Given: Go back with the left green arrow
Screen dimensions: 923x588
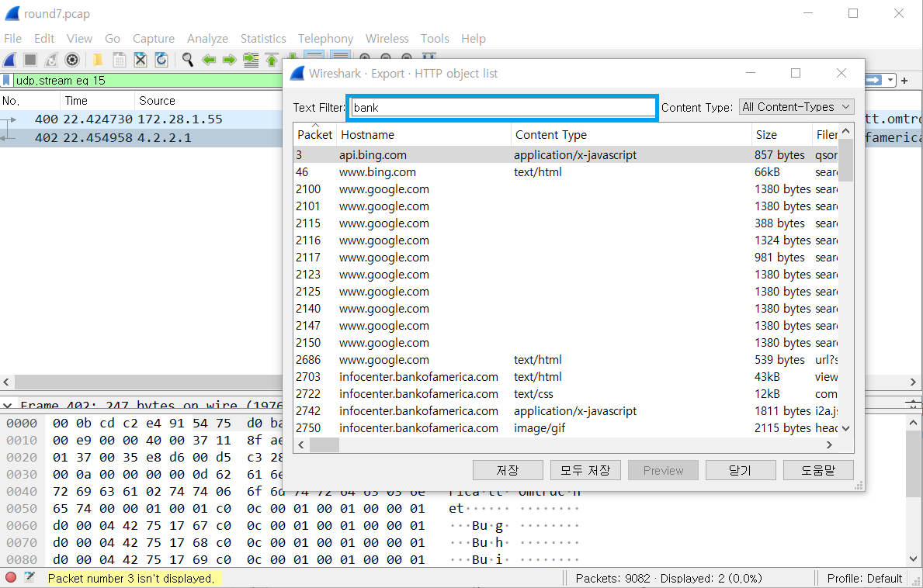Looking at the screenshot, I should (x=208, y=60).
